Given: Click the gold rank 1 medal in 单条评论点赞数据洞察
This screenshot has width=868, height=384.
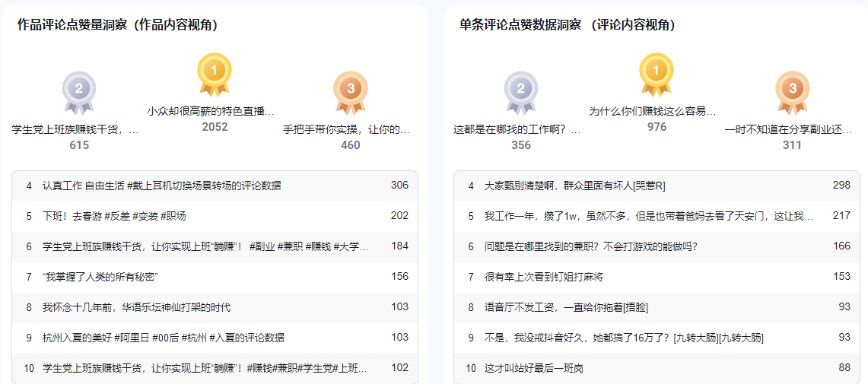Looking at the screenshot, I should (656, 72).
